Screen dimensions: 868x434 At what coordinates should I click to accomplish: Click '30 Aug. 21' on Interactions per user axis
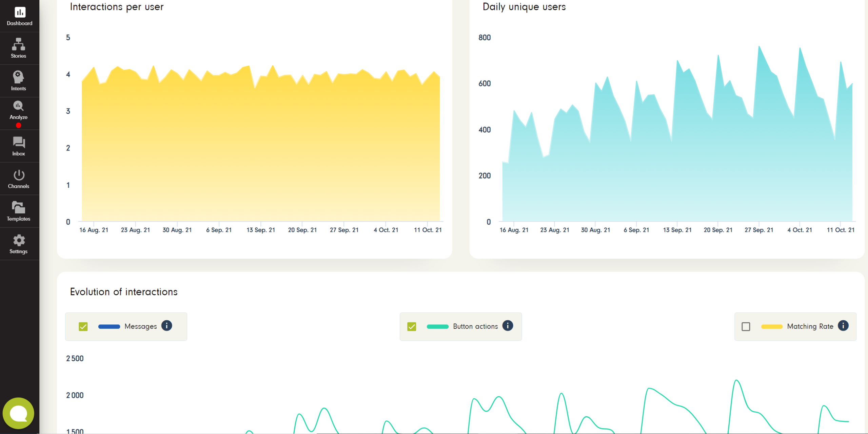(177, 230)
